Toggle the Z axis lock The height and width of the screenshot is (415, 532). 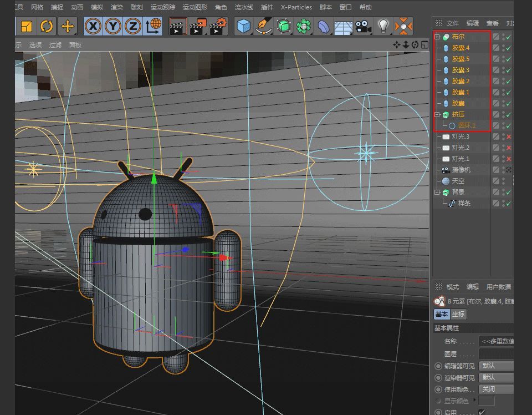point(132,26)
